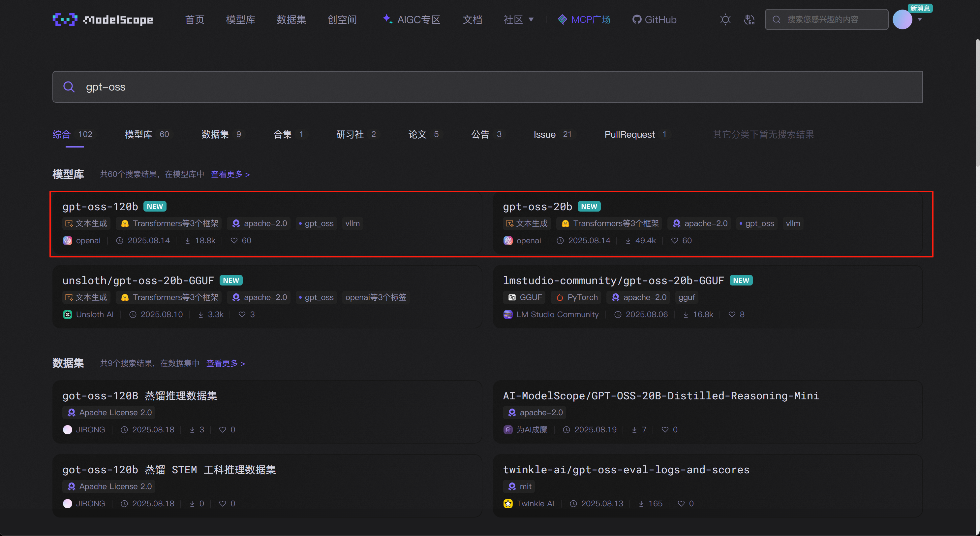Switch language with the translate icon
This screenshot has height=536, width=980.
coord(749,19)
